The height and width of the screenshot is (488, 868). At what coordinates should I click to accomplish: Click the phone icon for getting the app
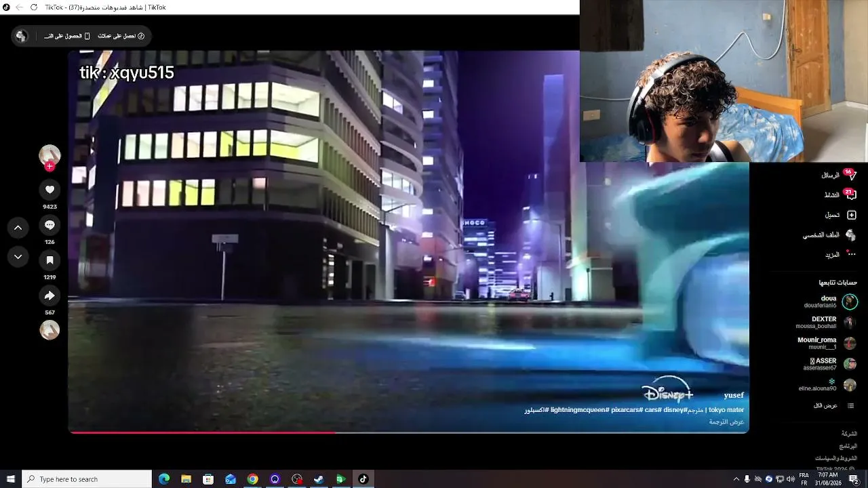pyautogui.click(x=87, y=36)
